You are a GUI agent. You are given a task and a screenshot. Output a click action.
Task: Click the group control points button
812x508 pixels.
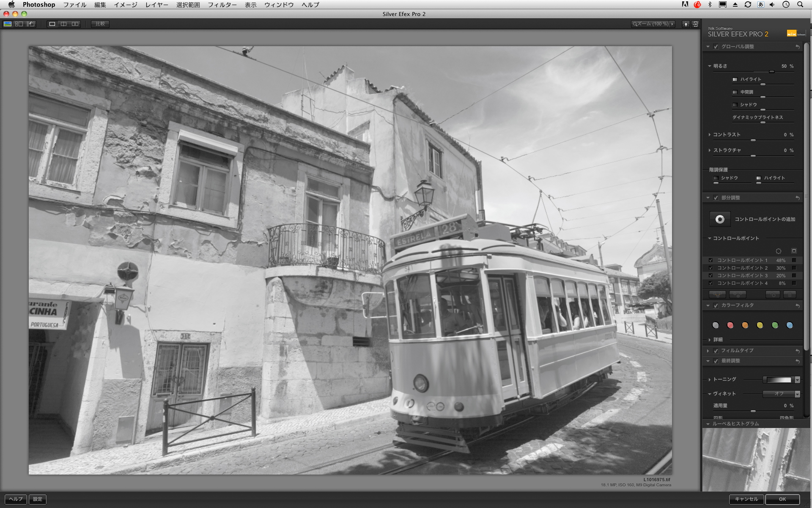pyautogui.click(x=717, y=295)
